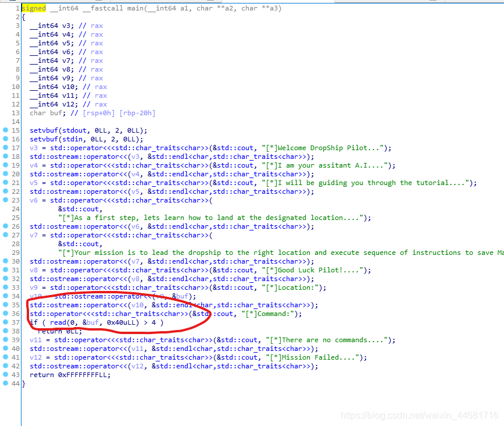Toggle breakpoint dot beside line 27
The image size is (504, 426).
(5, 235)
